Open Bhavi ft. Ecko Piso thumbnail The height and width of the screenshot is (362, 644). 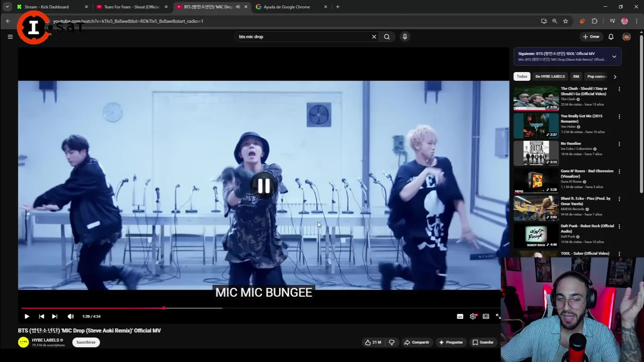tap(536, 208)
